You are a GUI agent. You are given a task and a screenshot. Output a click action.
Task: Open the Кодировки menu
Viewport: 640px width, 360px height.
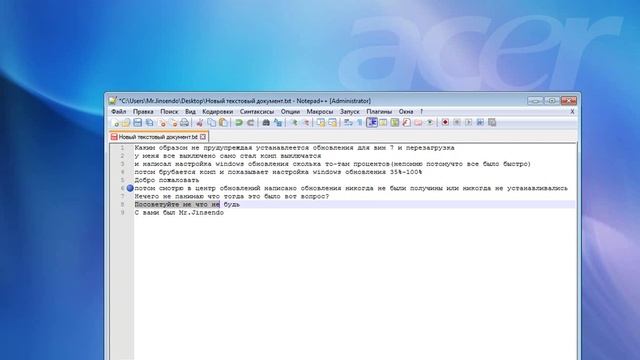click(x=218, y=111)
